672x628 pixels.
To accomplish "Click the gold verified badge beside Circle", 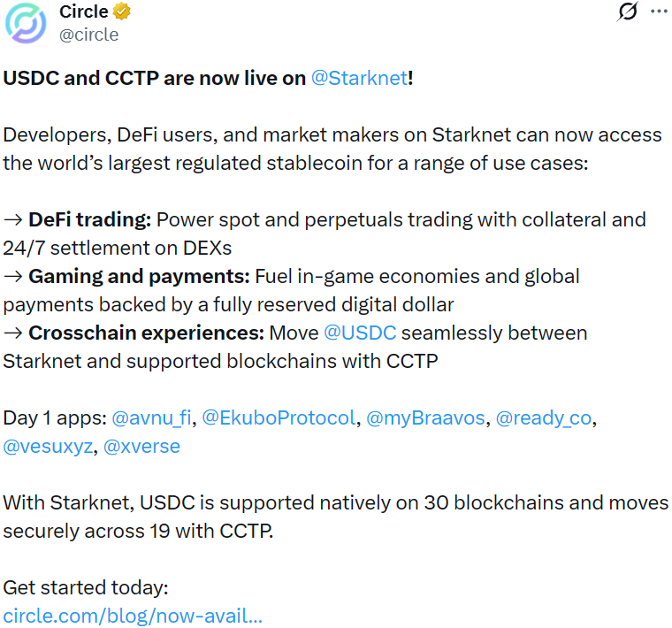I will (122, 12).
